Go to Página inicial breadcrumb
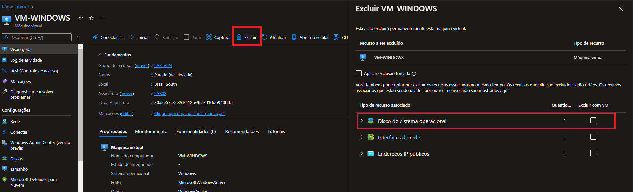644x192 pixels. click(15, 7)
